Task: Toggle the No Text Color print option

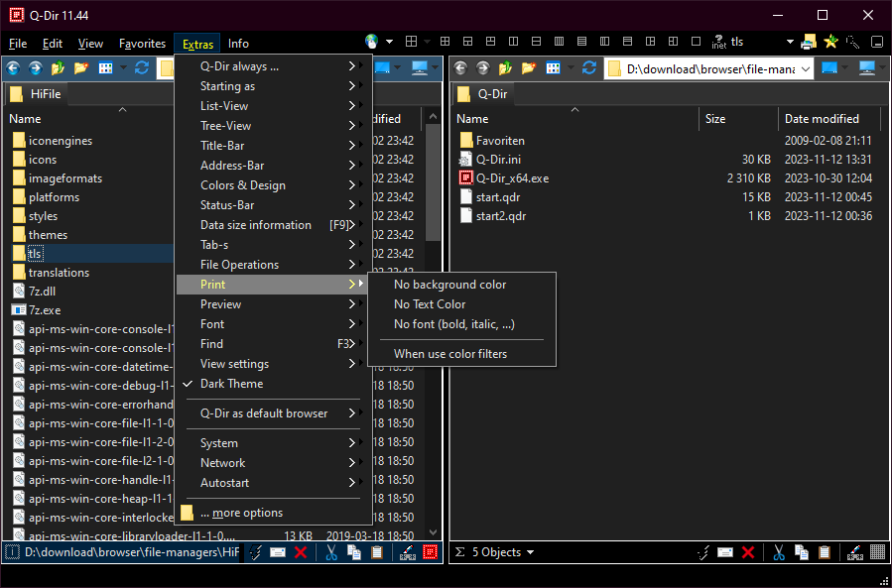Action: pyautogui.click(x=429, y=304)
